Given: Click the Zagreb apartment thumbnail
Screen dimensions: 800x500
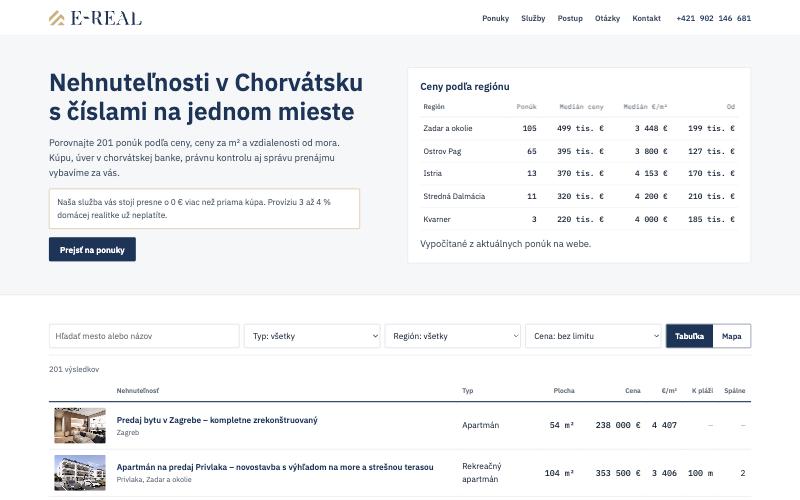Looking at the screenshot, I should (x=80, y=426).
